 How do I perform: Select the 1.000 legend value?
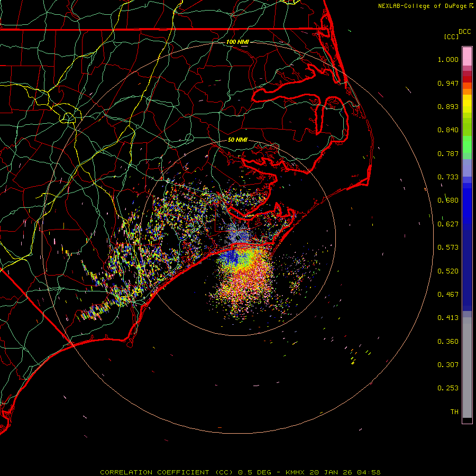click(x=448, y=59)
